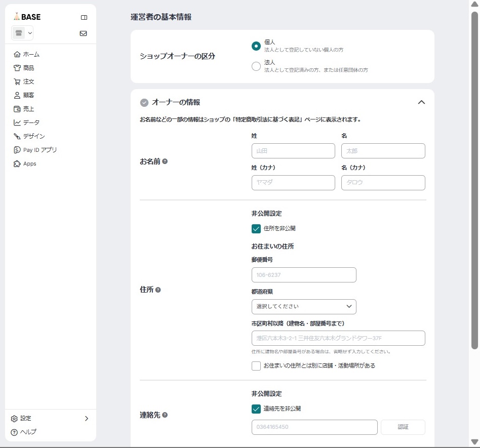The image size is (480, 448).
Task: Select the 法人 radio button
Action: pyautogui.click(x=256, y=66)
